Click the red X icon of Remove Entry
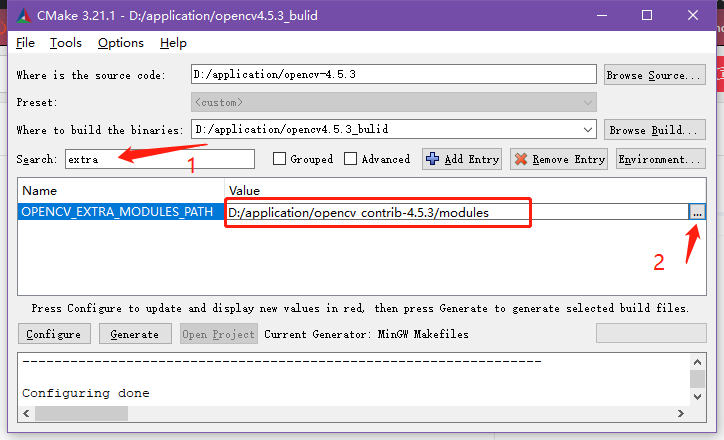Screen dimensions: 724x440 (x=521, y=159)
